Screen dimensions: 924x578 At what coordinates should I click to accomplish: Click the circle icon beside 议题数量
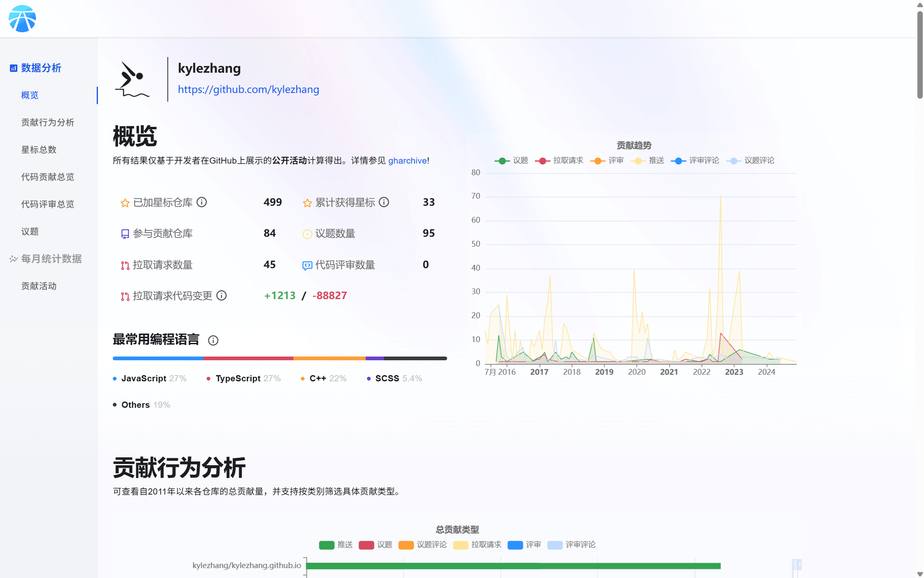(307, 234)
